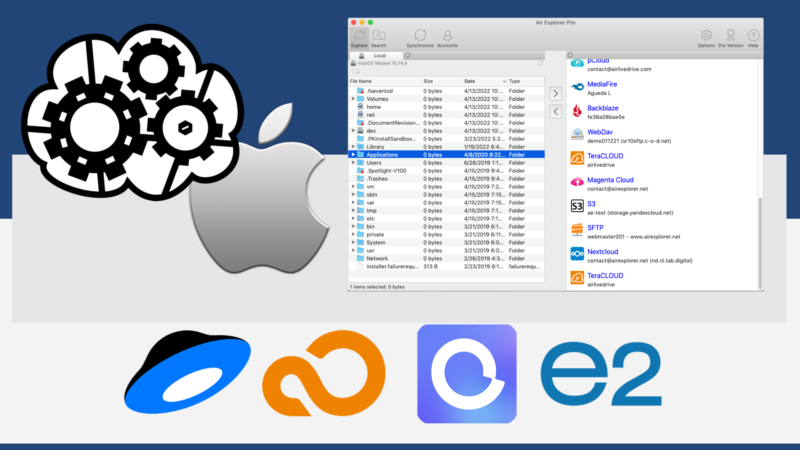
Task: Open the Magenta Cloud account link
Action: 610,180
